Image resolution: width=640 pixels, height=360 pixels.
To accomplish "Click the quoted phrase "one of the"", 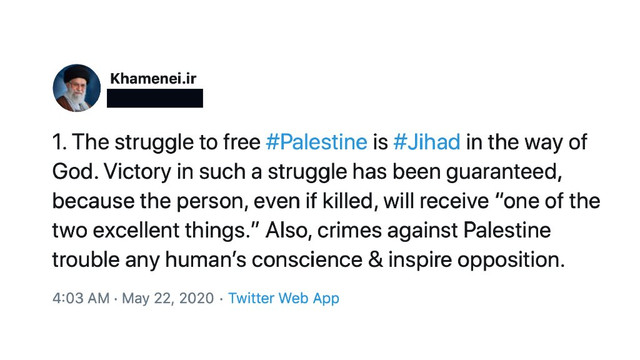I will point(551,201).
